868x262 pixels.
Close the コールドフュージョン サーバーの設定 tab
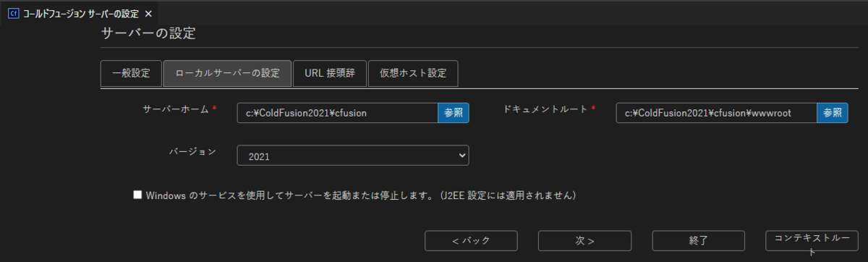(148, 14)
